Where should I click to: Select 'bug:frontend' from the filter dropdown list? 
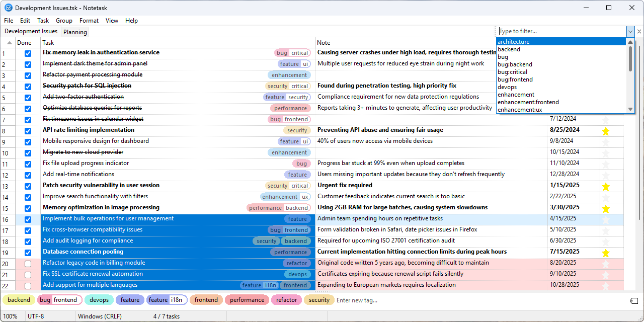[515, 79]
